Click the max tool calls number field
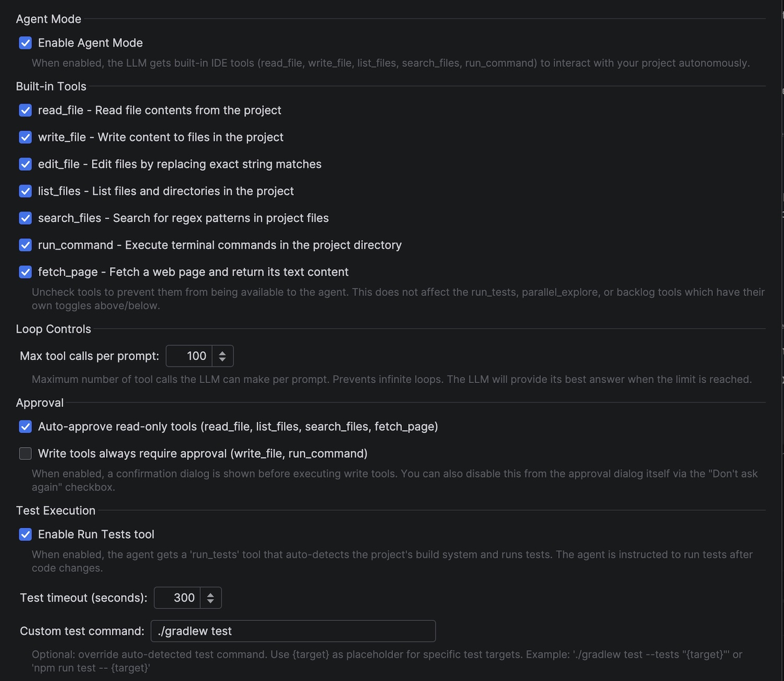 (x=189, y=356)
